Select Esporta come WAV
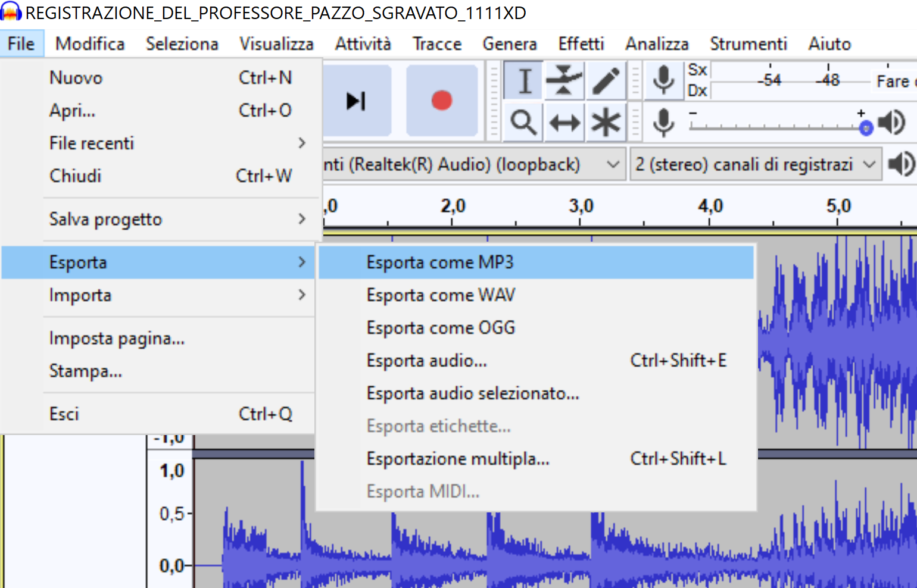The width and height of the screenshot is (917, 588). (537, 295)
